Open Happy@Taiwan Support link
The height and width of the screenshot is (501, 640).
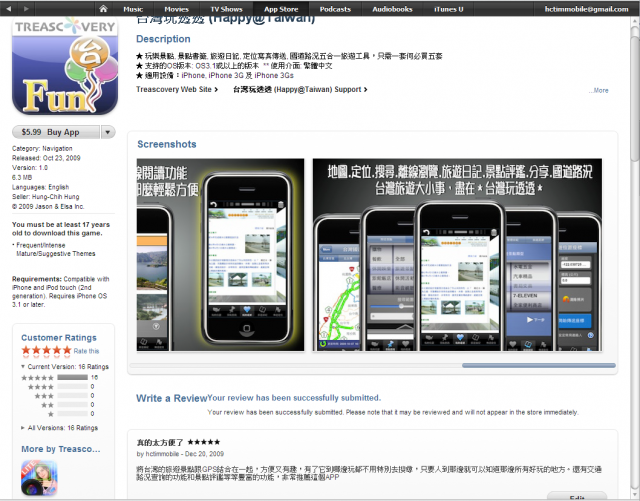300,89
